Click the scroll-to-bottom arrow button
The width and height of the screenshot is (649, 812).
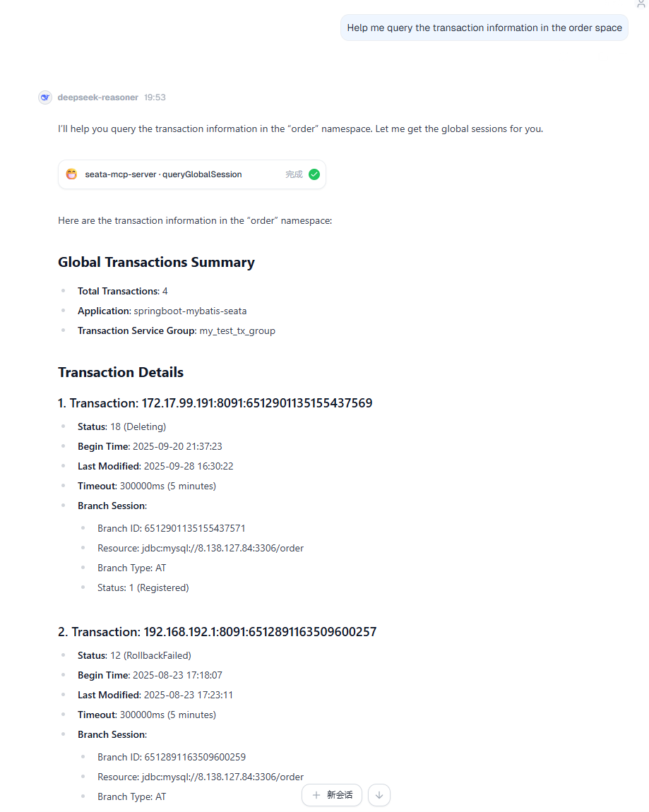[x=379, y=795]
